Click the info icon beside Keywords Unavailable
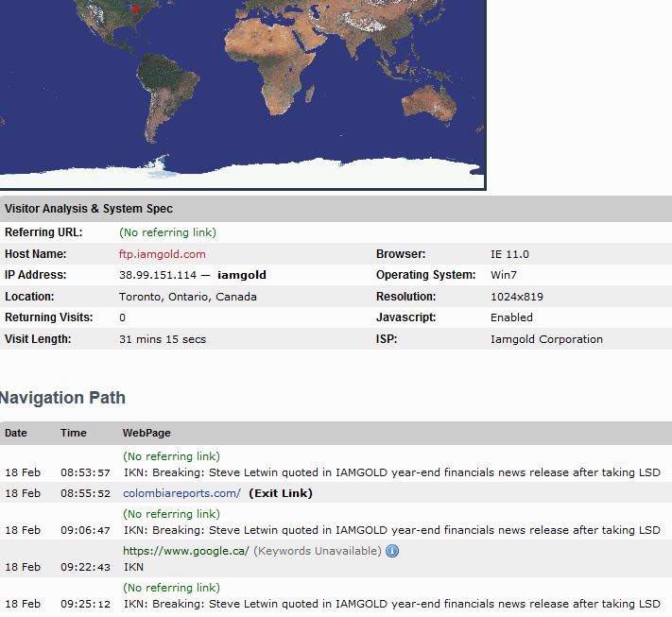Image resolution: width=672 pixels, height=617 pixels. tap(392, 551)
